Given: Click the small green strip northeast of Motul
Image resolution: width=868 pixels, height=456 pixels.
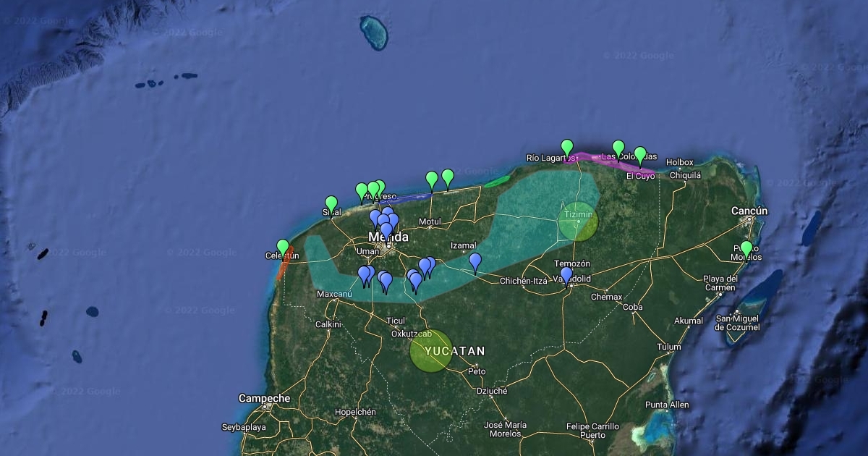Looking at the screenshot, I should 496,182.
